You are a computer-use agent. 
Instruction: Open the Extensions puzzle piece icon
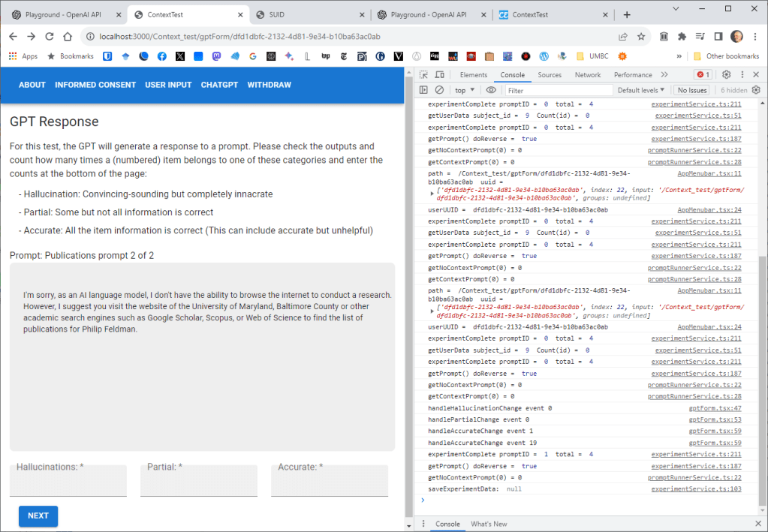point(682,36)
